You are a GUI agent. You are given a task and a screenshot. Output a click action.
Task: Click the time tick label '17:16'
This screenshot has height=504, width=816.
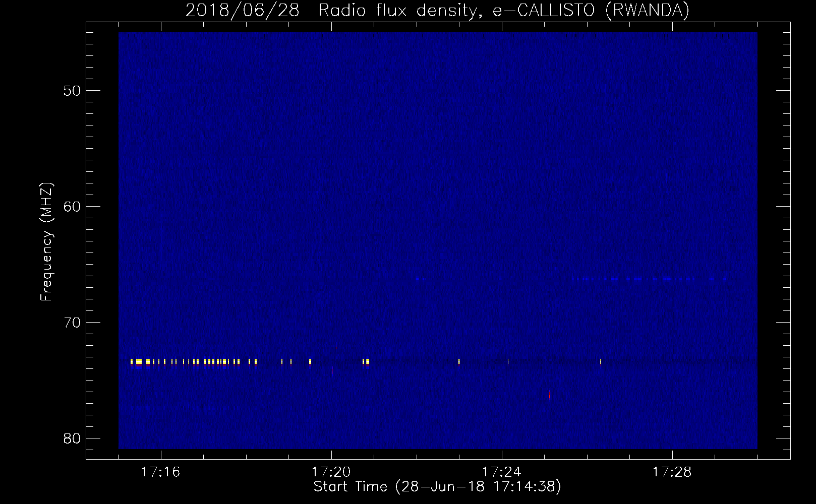(160, 472)
